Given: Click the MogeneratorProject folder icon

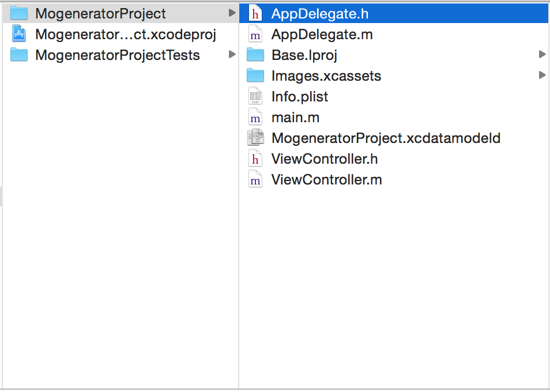Looking at the screenshot, I should pos(20,13).
